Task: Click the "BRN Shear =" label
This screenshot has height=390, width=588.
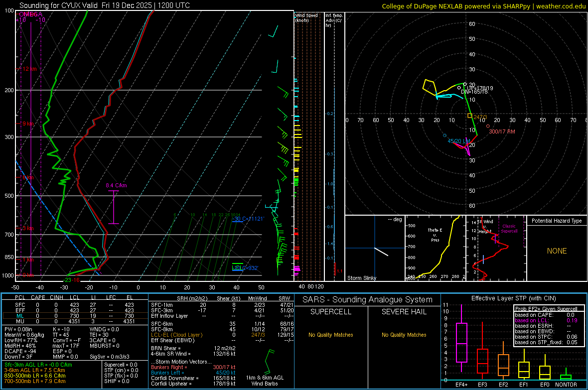Action: pos(166,348)
